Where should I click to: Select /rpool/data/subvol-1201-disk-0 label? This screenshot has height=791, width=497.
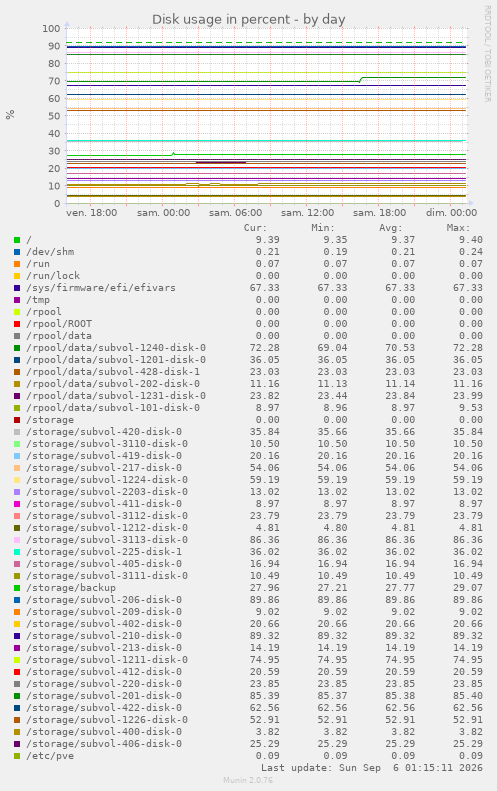tap(116, 360)
